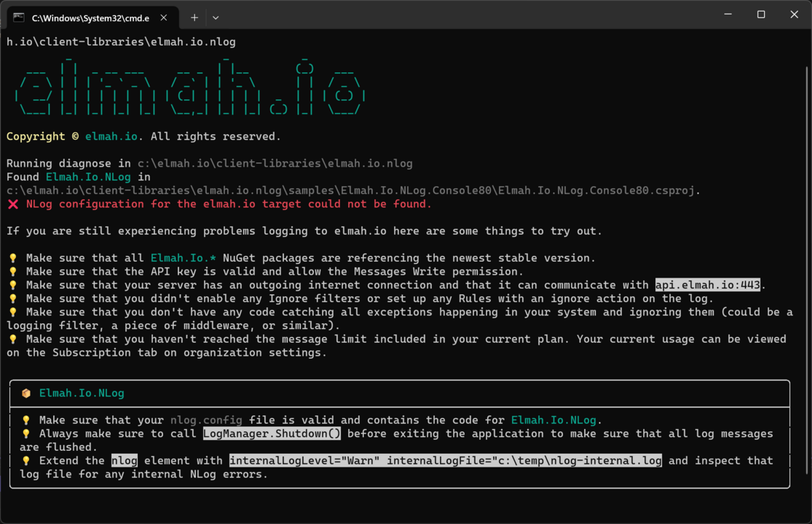The image size is (812, 524).
Task: Close the cmd.exe tab
Action: pos(164,17)
